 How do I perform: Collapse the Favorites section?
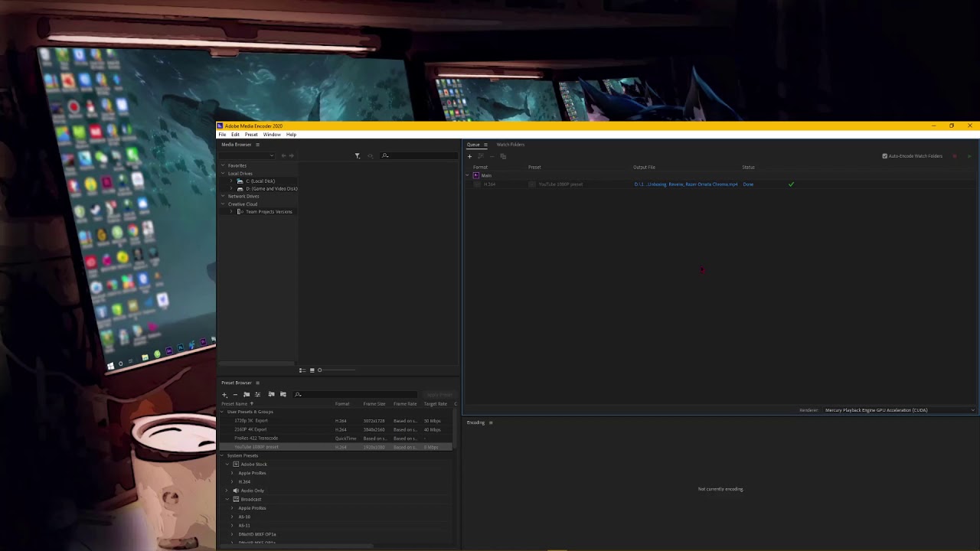click(223, 166)
